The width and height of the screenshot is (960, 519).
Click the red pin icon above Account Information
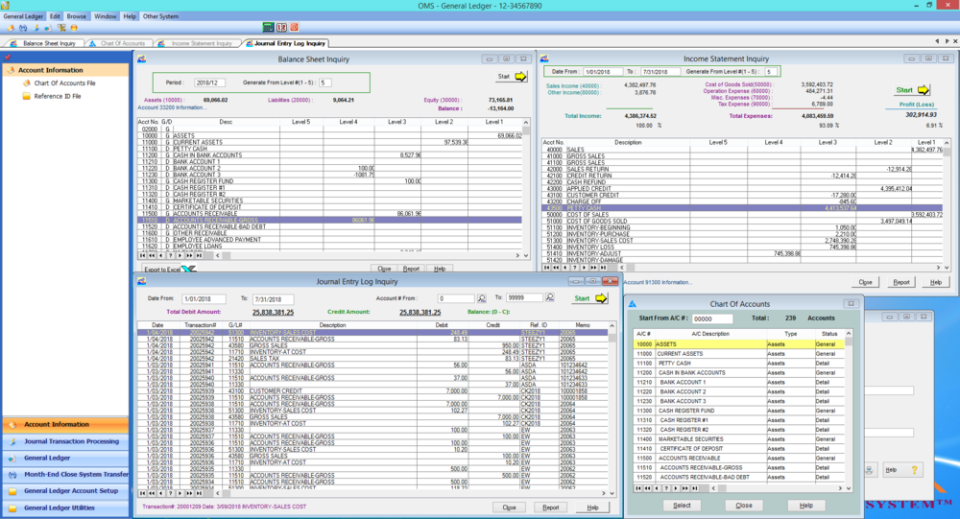tap(7, 58)
